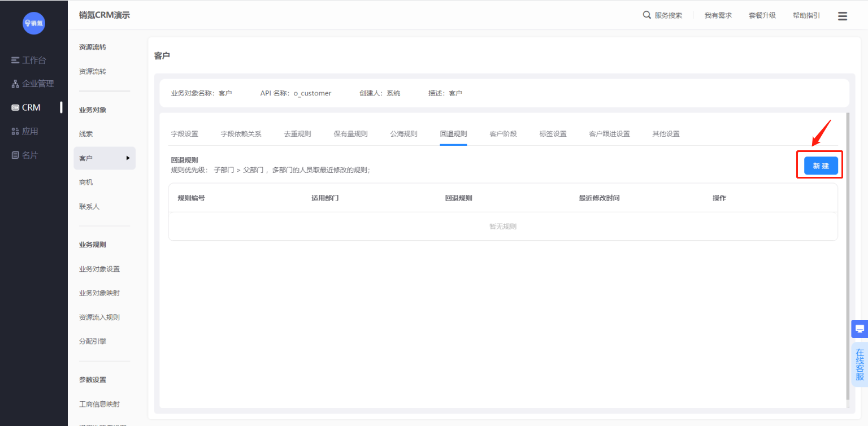Switch to the 公海规则 tab
The width and height of the screenshot is (868, 426).
point(404,134)
